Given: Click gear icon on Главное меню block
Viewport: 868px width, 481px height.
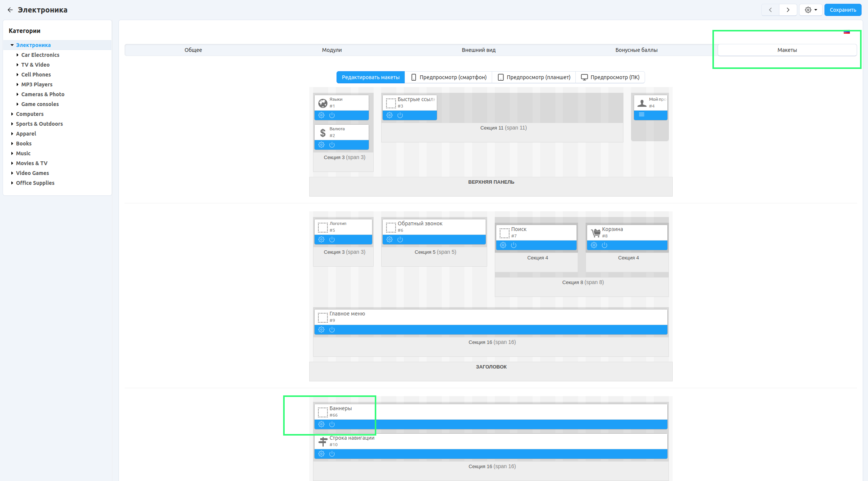Looking at the screenshot, I should (321, 330).
